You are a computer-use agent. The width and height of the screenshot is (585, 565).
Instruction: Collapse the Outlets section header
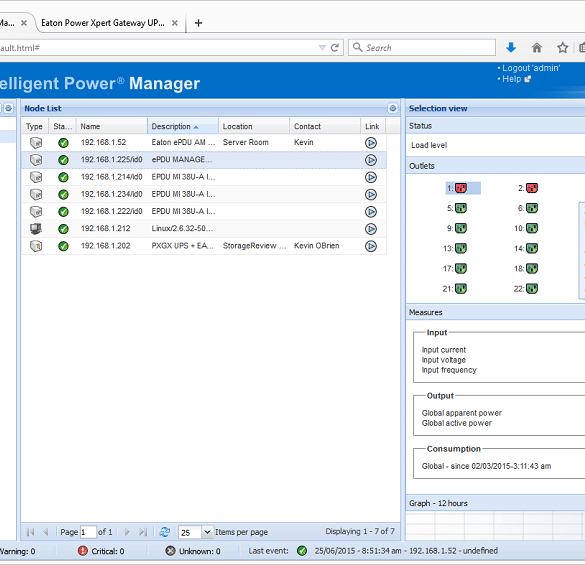click(495, 166)
